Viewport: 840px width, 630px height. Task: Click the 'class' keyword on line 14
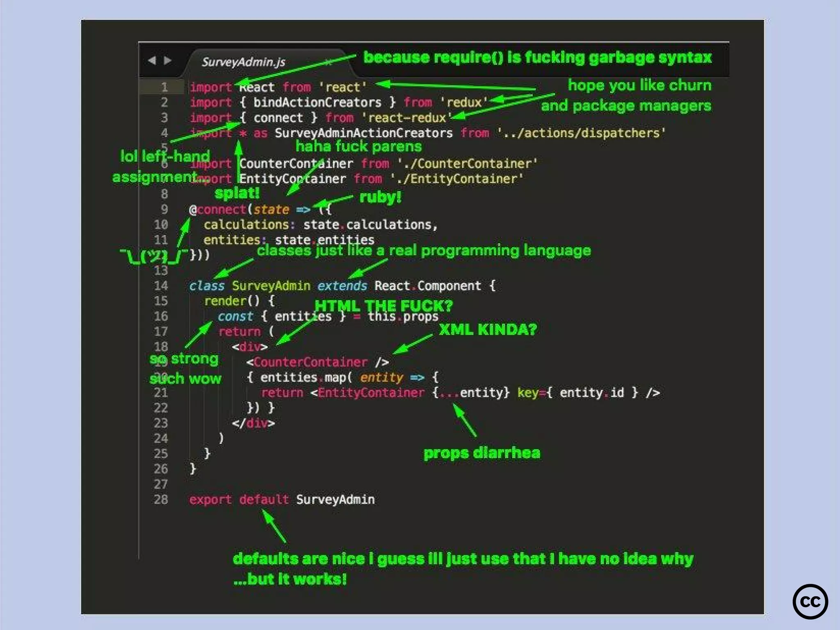pos(207,286)
